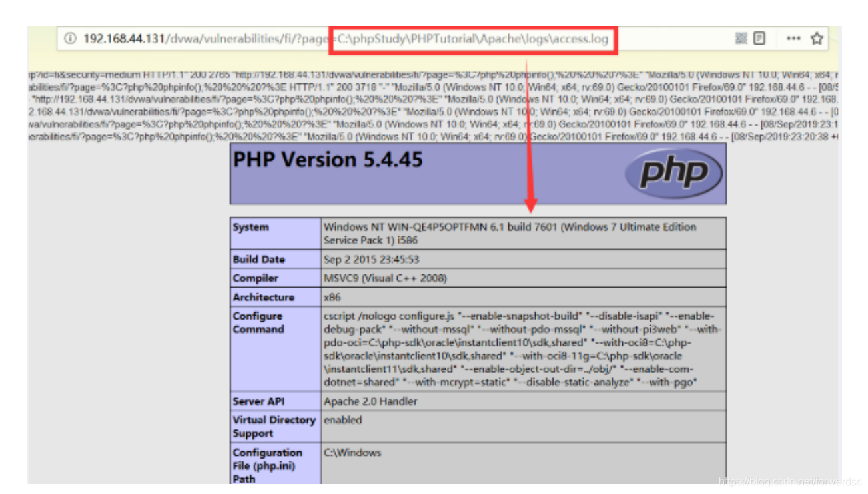Select the Configuration File (php.ini) Path label
The image size is (868, 494).
click(x=268, y=465)
